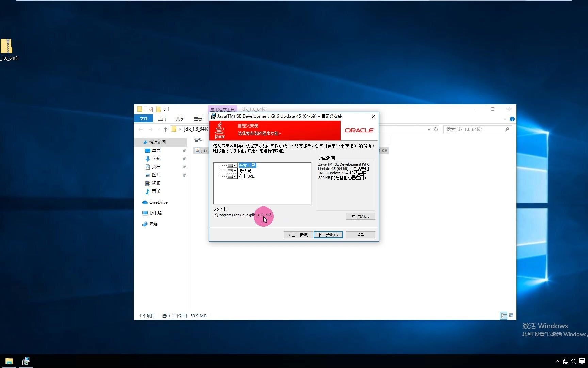The height and width of the screenshot is (368, 588).
Task: Open the 源代码 feature drive dropdown icon
Action: tap(232, 171)
